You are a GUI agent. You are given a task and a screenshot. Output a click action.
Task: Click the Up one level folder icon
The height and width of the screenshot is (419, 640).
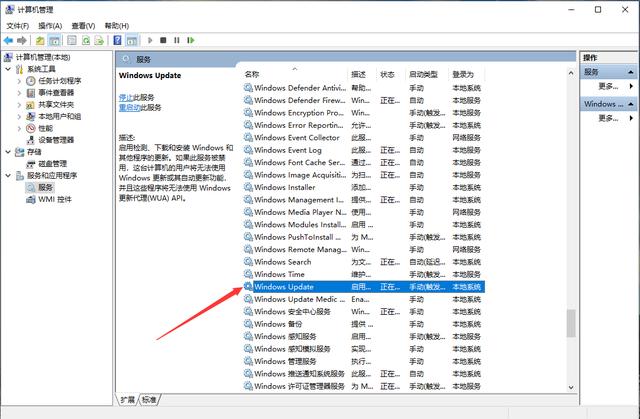(x=40, y=40)
